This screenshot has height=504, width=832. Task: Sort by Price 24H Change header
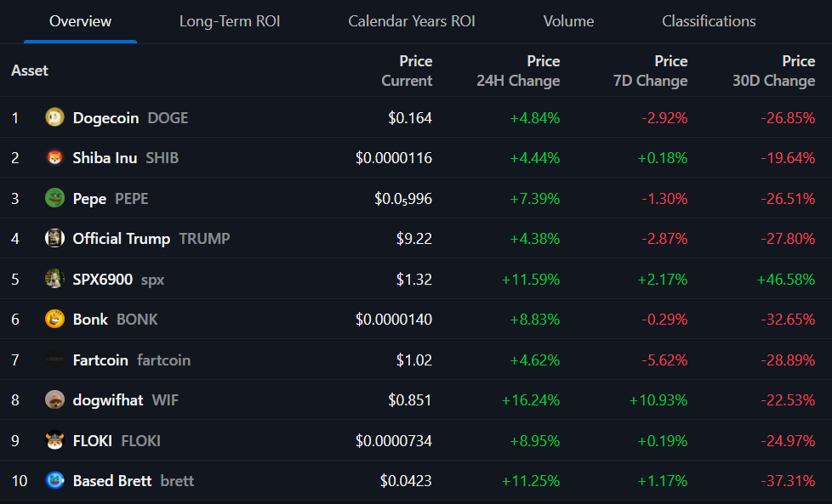(x=518, y=71)
